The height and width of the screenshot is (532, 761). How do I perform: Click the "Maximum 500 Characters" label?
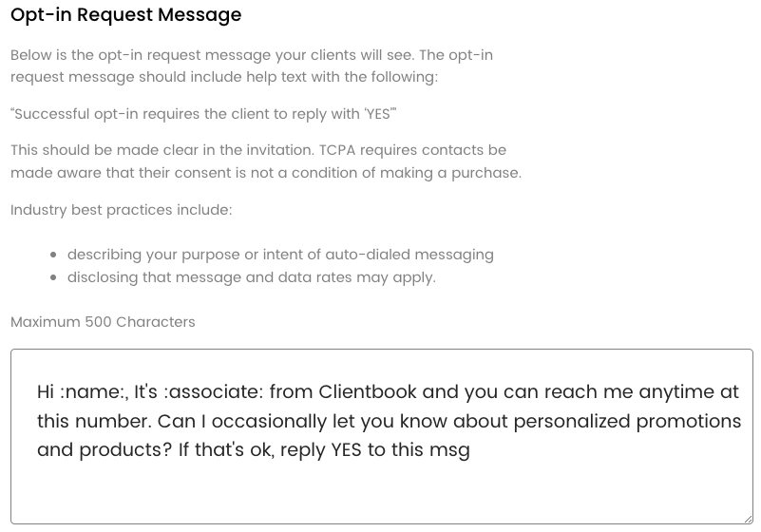(103, 322)
